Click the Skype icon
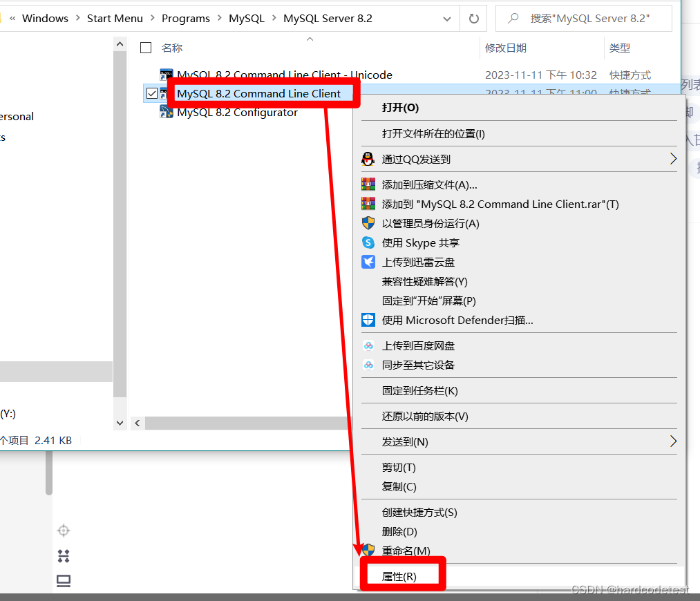This screenshot has height=601, width=700. pos(368,242)
